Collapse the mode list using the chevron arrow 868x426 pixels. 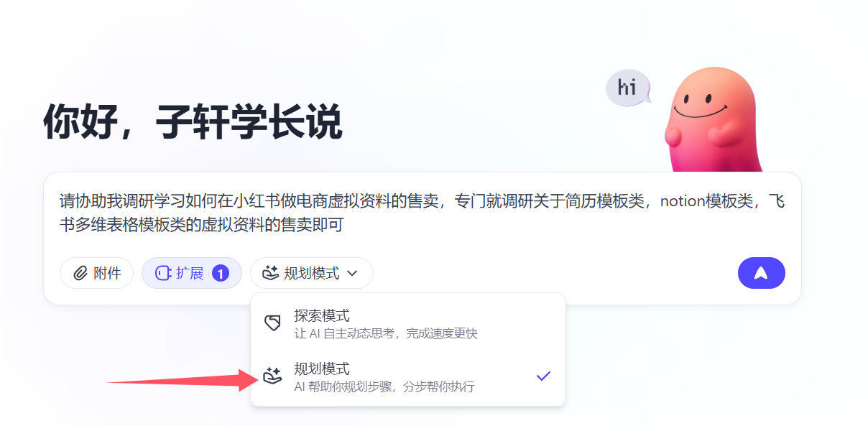tap(352, 273)
